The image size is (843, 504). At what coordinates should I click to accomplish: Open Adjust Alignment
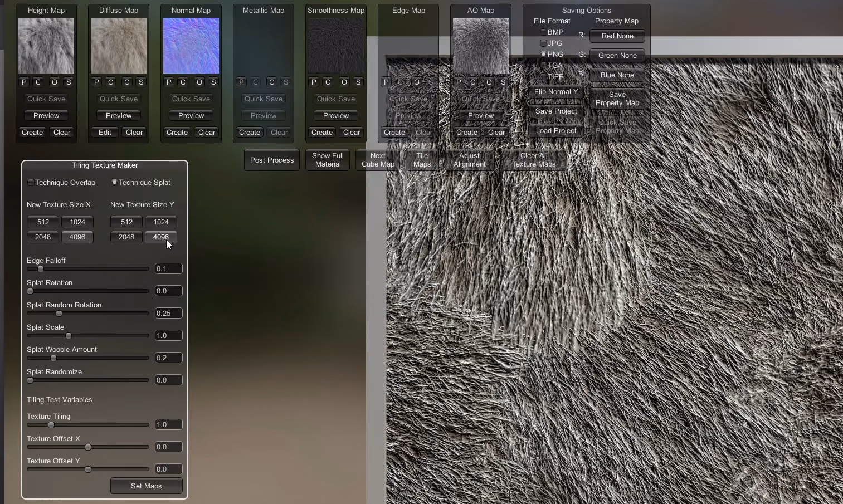tap(470, 160)
